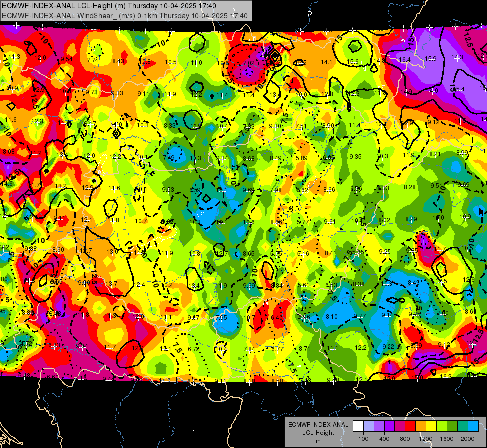Click the wind shear value 6.77
Viewport: 487px width, 448px height.
click(x=277, y=349)
